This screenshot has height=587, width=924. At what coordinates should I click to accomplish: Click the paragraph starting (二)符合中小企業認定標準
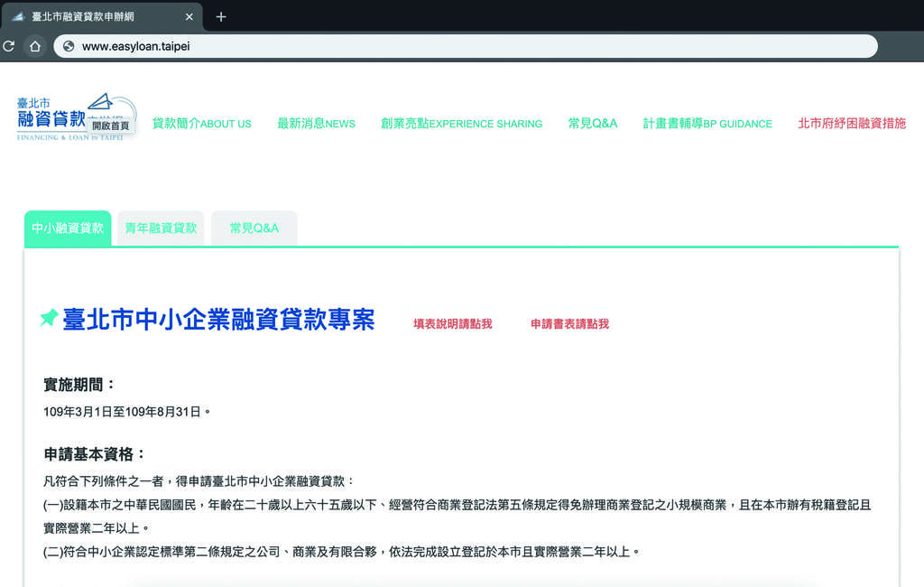pyautogui.click(x=341, y=552)
